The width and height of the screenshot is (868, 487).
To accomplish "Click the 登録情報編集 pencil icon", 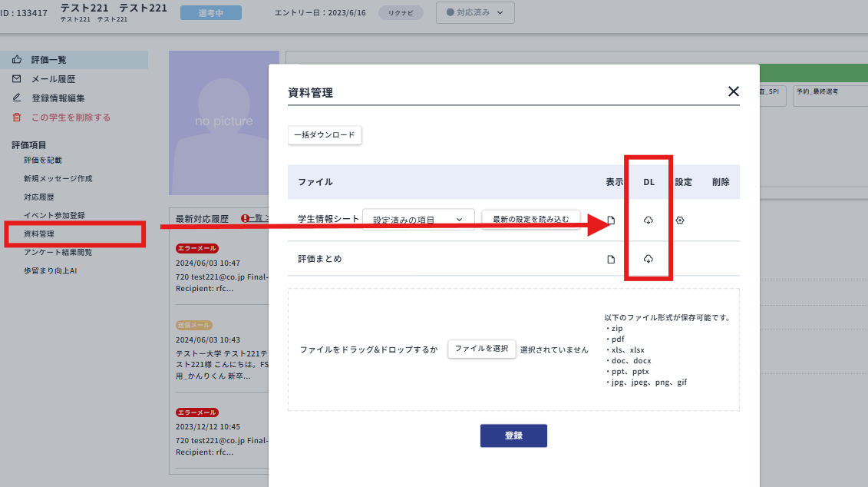I will pyautogui.click(x=17, y=98).
